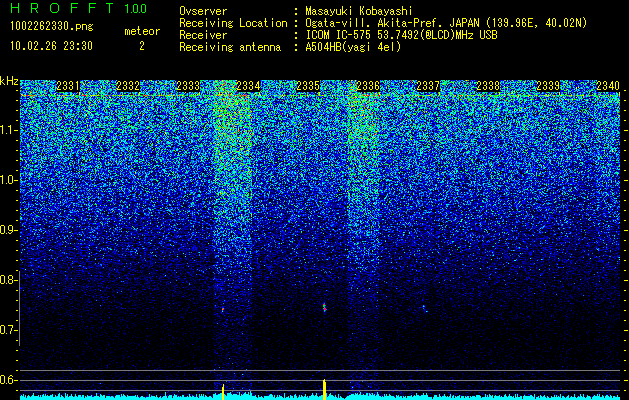Click the 2340 time label
629x400 pixels.
pyautogui.click(x=608, y=86)
